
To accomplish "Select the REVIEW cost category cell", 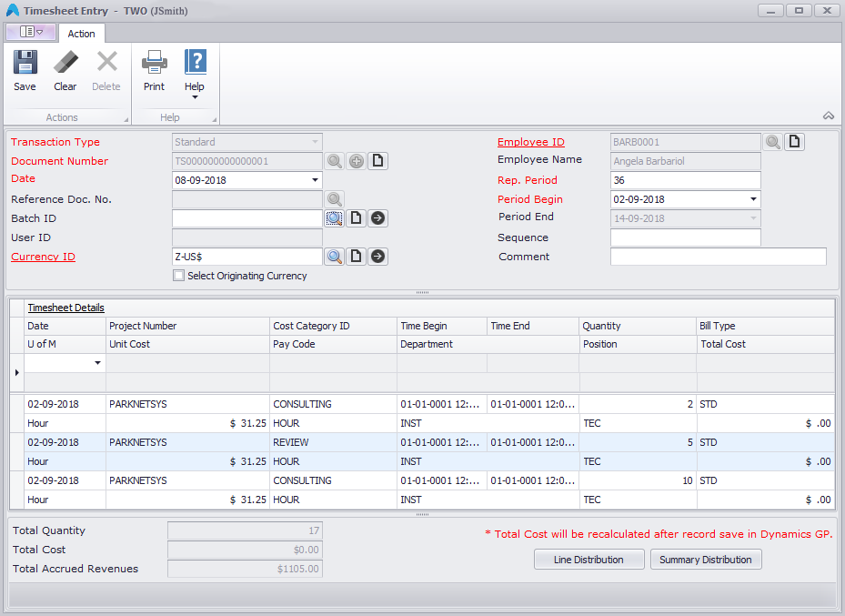I will (x=333, y=442).
